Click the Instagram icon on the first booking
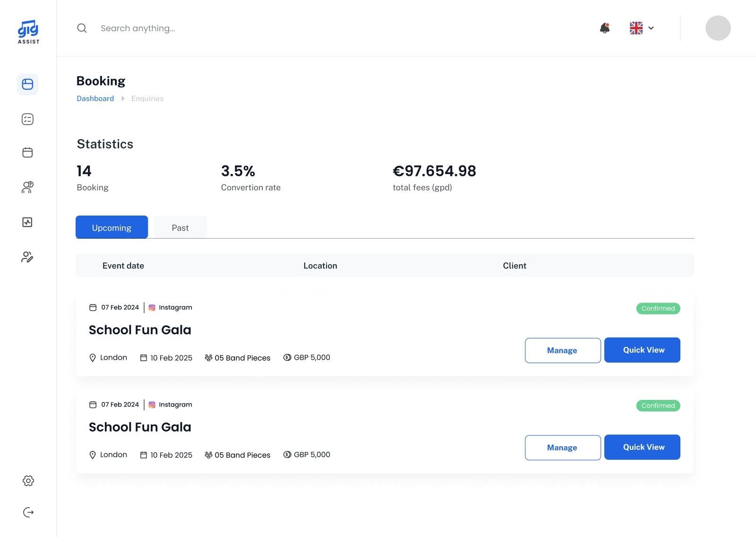Screen dimensions: 756x537 (152, 308)
